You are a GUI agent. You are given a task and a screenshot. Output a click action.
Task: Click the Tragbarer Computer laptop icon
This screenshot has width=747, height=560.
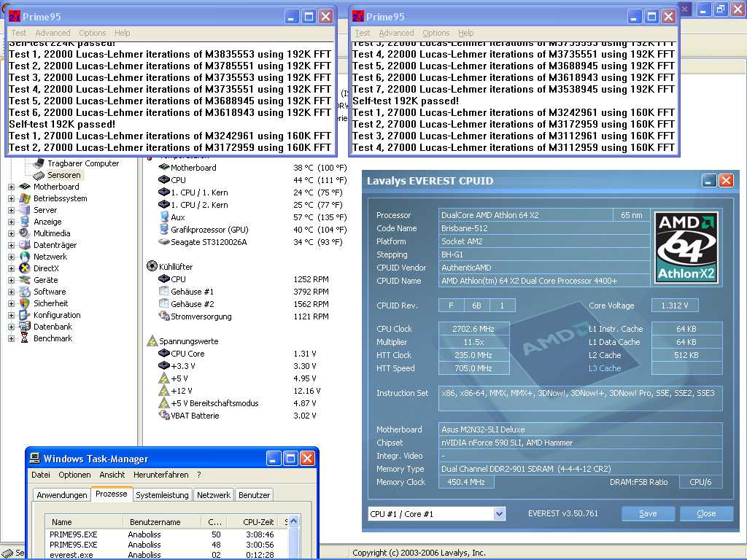(39, 163)
